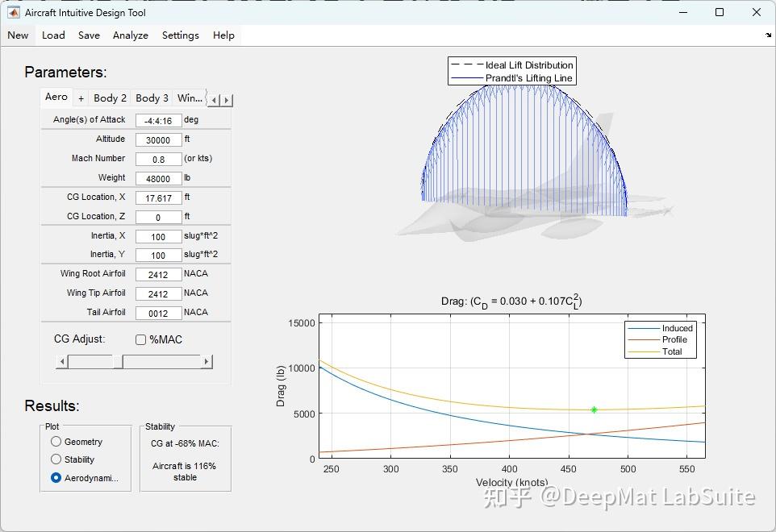This screenshot has width=776, height=532.
Task: Click the left tab scroll arrow
Action: (x=213, y=100)
